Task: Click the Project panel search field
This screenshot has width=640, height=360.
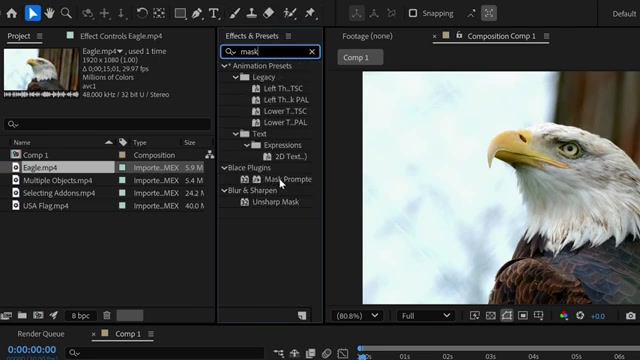Action: point(107,124)
